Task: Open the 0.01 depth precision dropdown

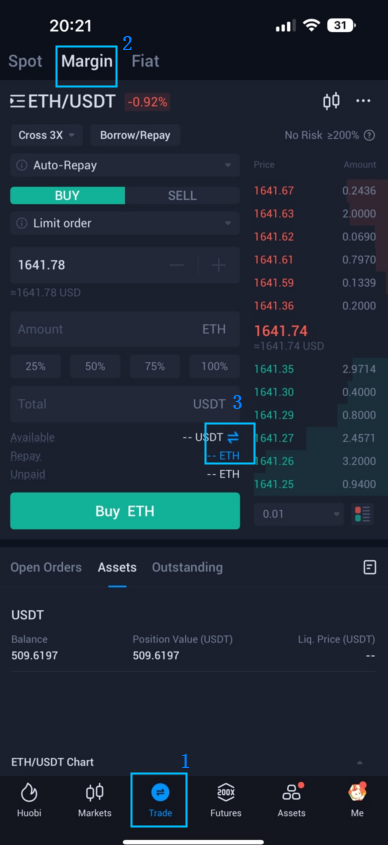Action: point(299,514)
